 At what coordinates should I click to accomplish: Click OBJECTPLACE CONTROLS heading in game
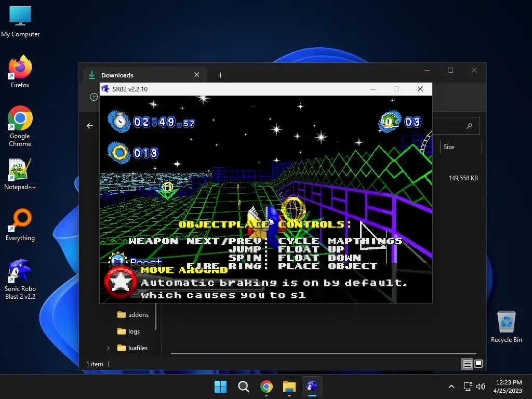click(x=264, y=224)
